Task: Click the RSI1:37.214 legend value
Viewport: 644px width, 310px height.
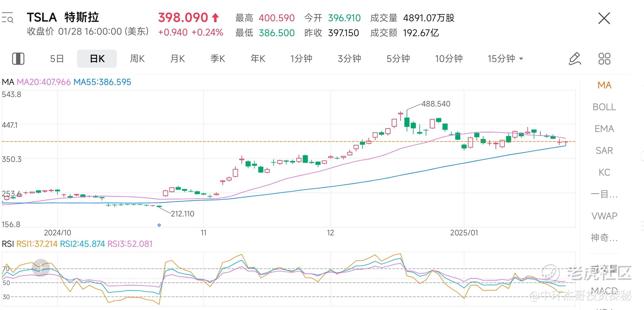Action: point(37,244)
